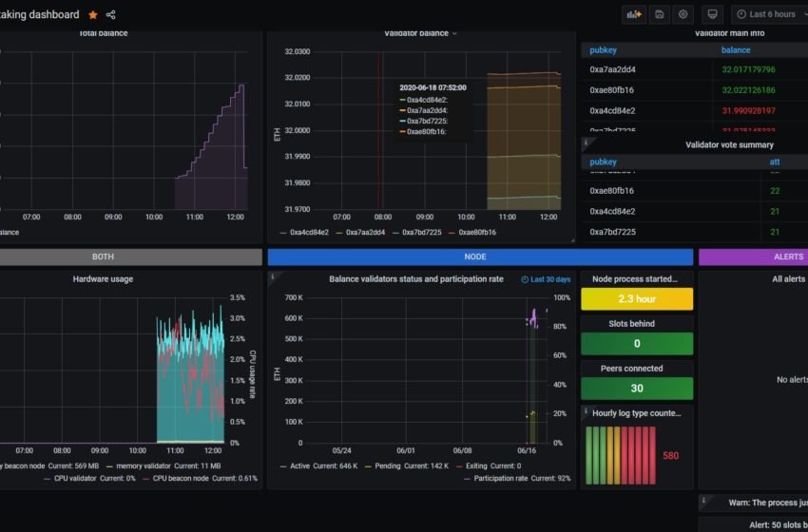Open the Last 6 hours time picker
Screen dimensions: 808x532
click(x=770, y=14)
